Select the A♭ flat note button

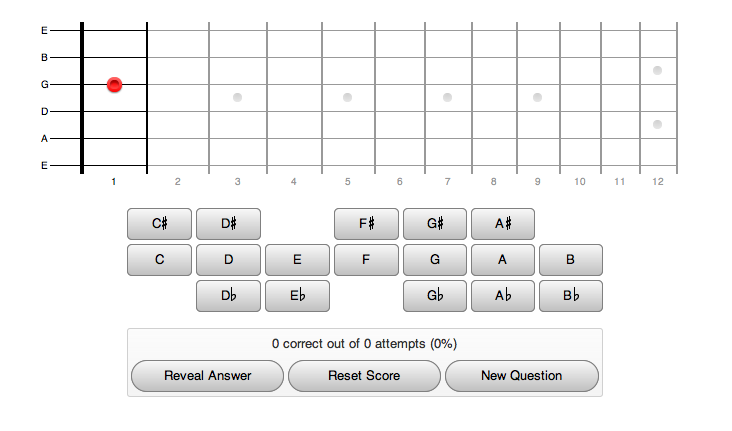(x=503, y=296)
